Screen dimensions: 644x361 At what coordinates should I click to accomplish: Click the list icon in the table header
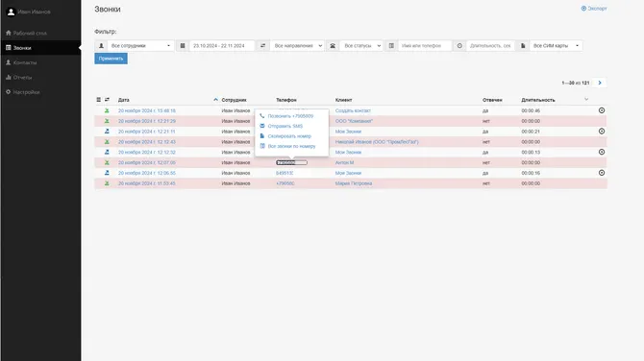click(x=99, y=100)
